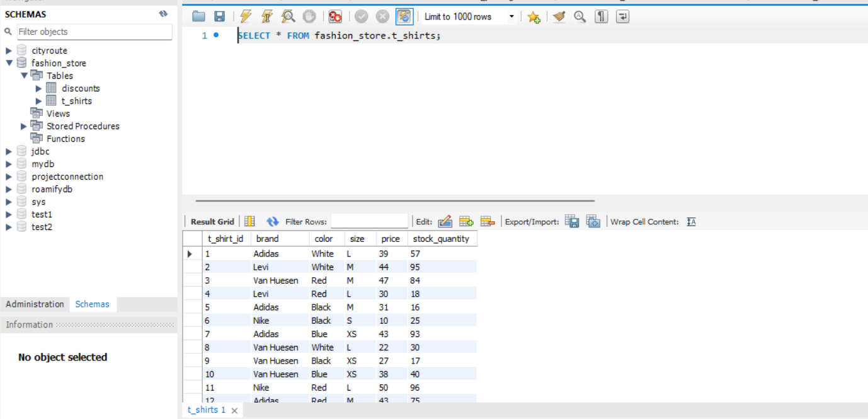Screen dimensions: 868x419
Task: Click the brand column header
Action: 280,239
